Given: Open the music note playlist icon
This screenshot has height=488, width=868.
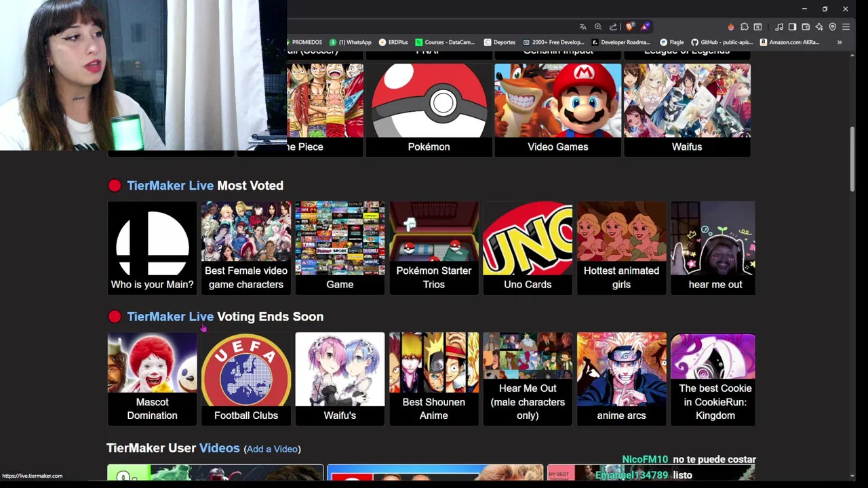Looking at the screenshot, I should (779, 27).
